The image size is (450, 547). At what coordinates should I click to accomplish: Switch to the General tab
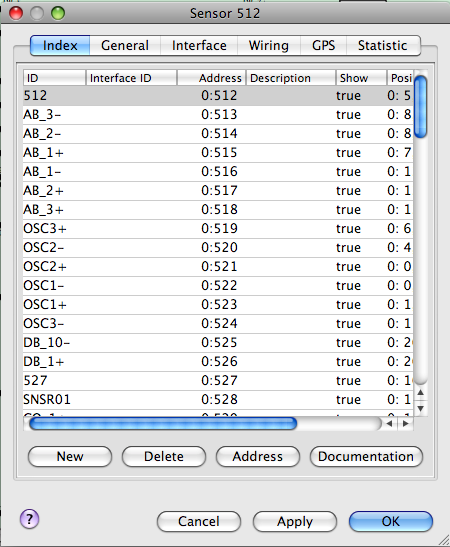click(125, 45)
